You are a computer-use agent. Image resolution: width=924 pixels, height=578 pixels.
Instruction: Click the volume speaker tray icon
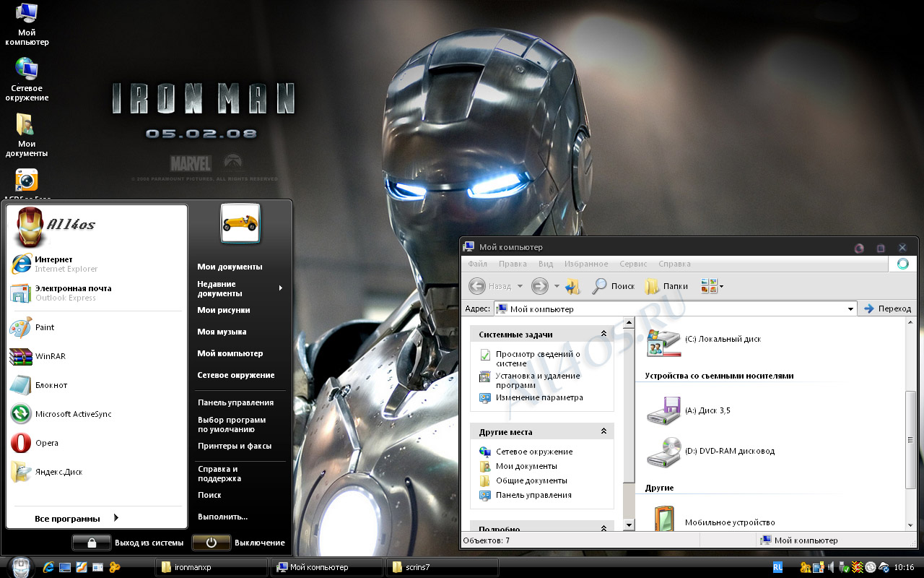(832, 567)
